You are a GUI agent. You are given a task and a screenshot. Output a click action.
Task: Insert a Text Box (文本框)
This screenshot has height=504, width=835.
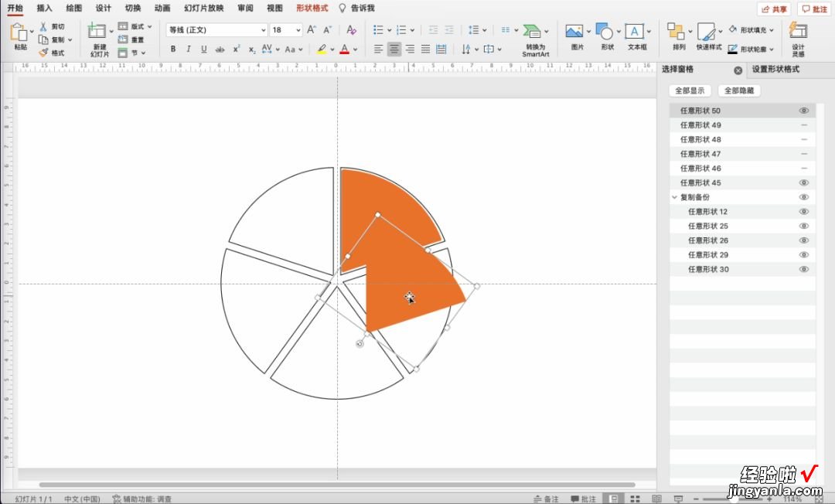(634, 32)
